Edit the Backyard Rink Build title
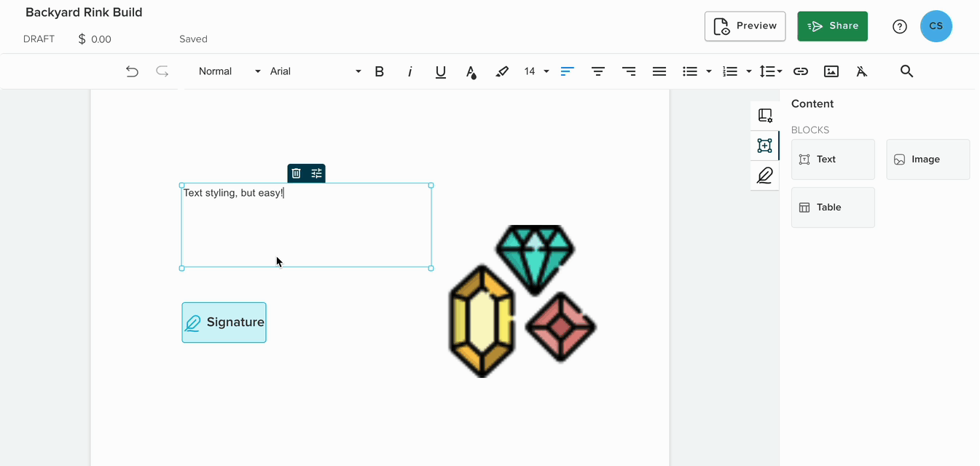This screenshot has width=980, height=466. tap(84, 12)
